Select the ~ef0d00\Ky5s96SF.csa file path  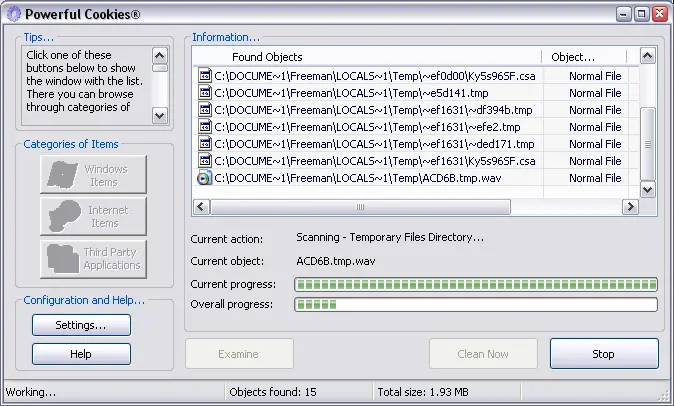[375, 76]
